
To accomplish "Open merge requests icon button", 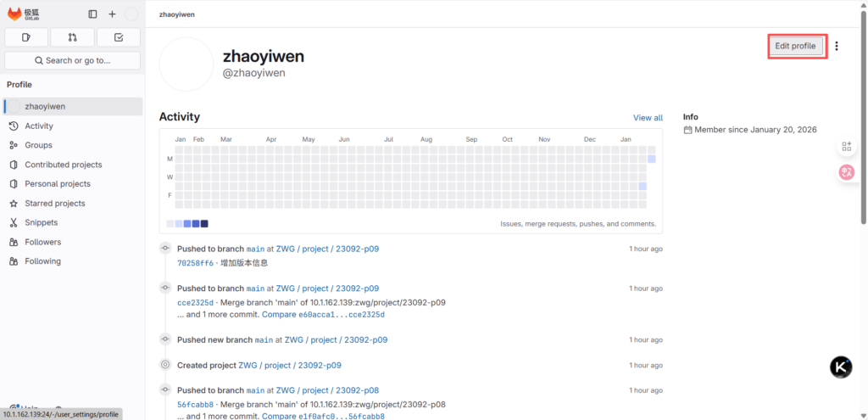I will [x=72, y=37].
